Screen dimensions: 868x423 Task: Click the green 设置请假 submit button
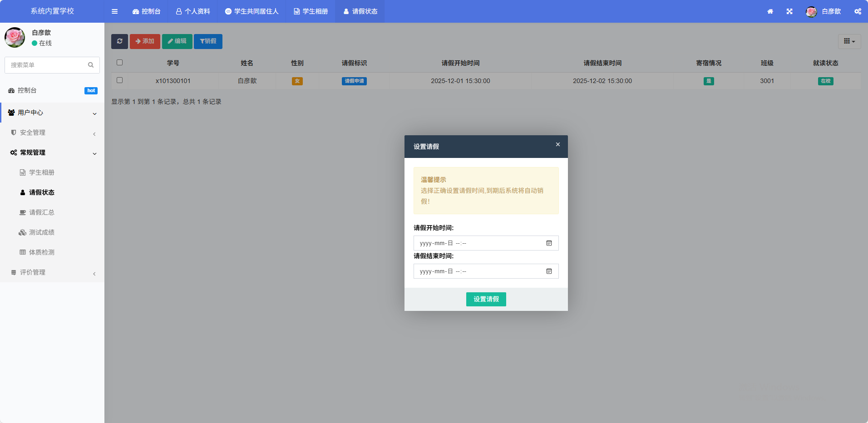click(x=486, y=299)
